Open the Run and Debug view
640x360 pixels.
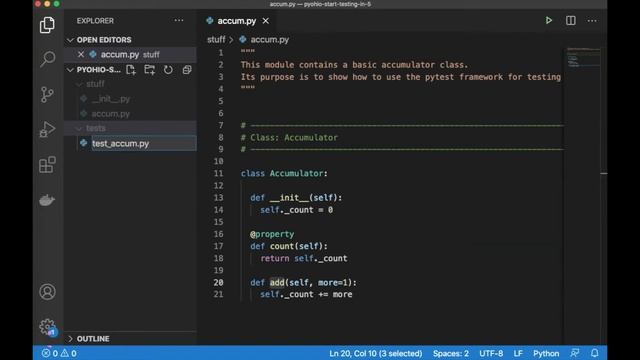[47, 129]
